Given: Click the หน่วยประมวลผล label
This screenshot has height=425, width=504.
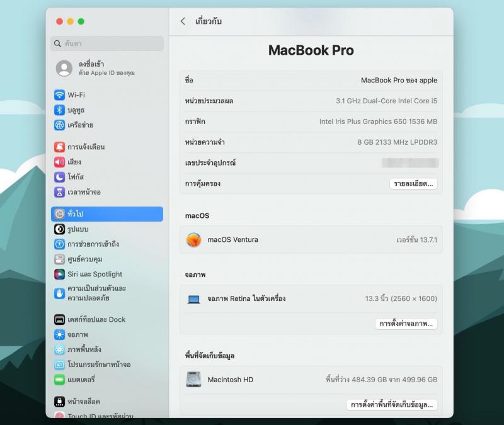Looking at the screenshot, I should pos(209,101).
